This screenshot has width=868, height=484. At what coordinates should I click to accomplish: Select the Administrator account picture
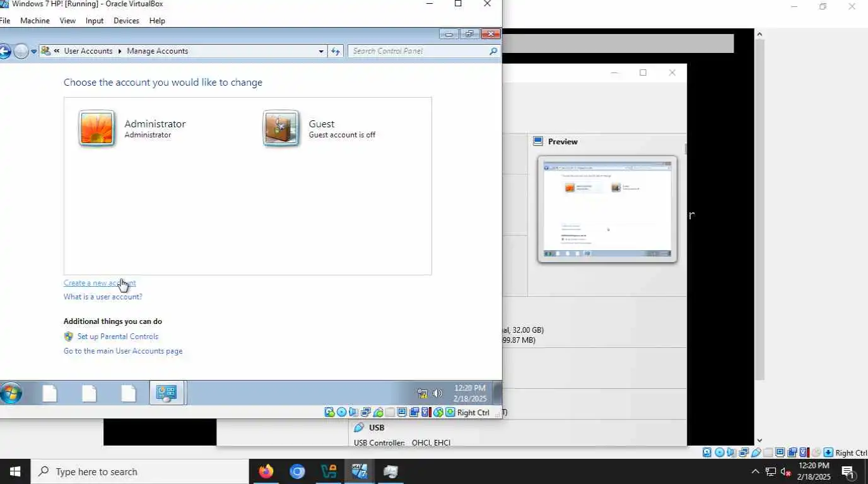pyautogui.click(x=97, y=128)
